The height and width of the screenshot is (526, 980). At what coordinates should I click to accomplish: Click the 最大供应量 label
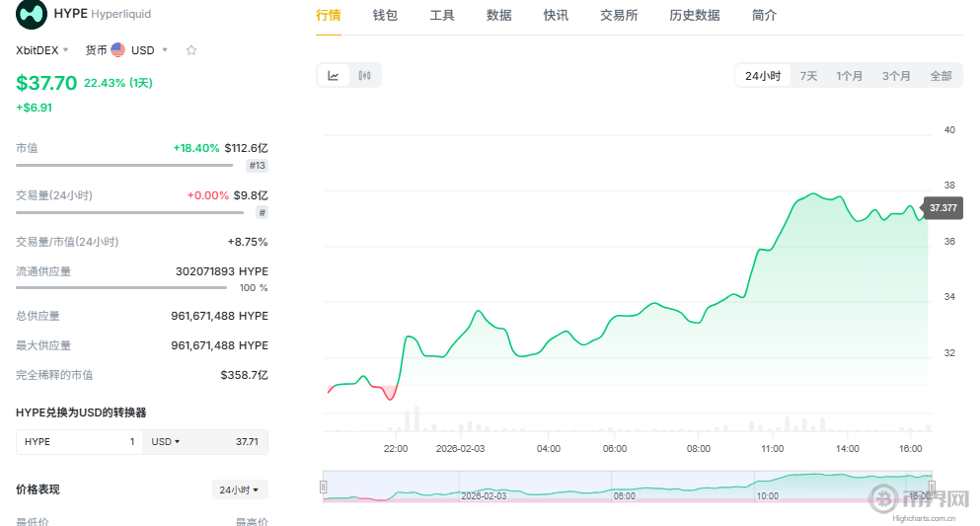point(43,345)
